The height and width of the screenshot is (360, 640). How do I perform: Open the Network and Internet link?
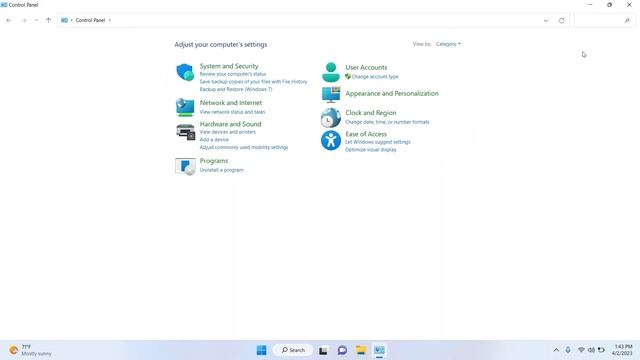(x=231, y=103)
